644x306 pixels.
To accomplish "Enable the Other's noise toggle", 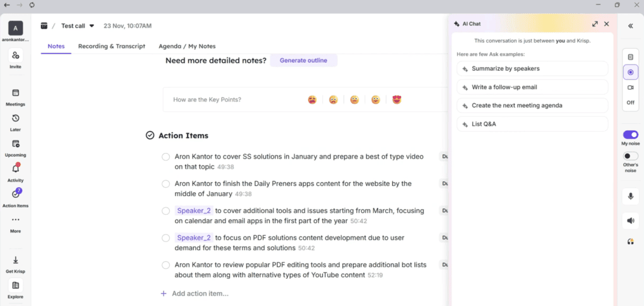I will point(630,156).
